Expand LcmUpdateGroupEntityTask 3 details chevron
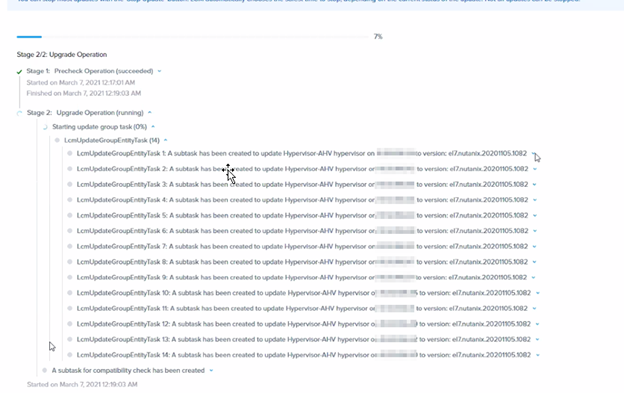The width and height of the screenshot is (624, 393). click(x=534, y=185)
